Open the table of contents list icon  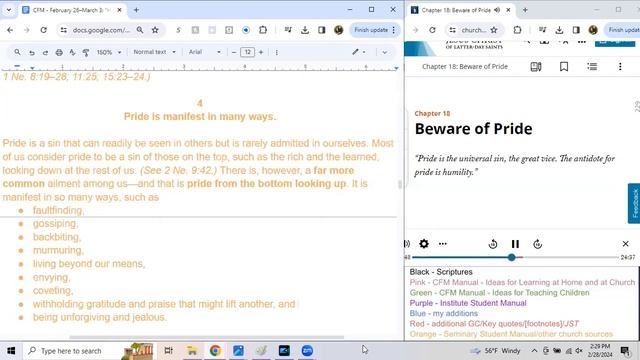(x=592, y=67)
